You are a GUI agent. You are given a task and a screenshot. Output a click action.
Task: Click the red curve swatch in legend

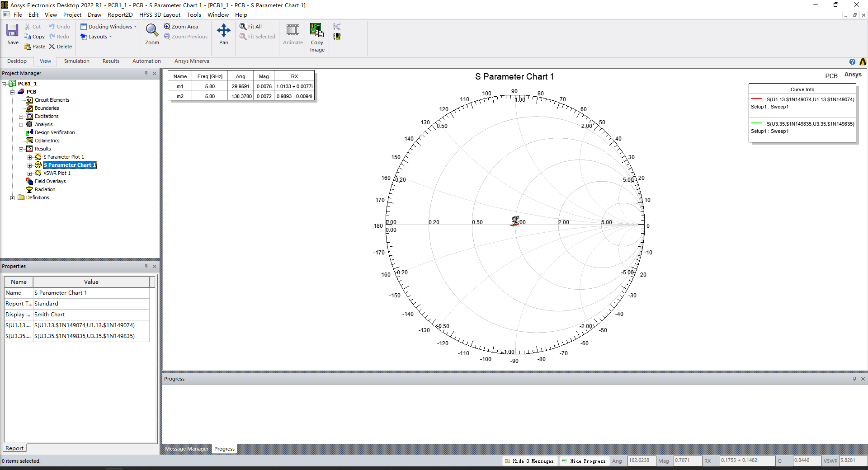[756, 99]
